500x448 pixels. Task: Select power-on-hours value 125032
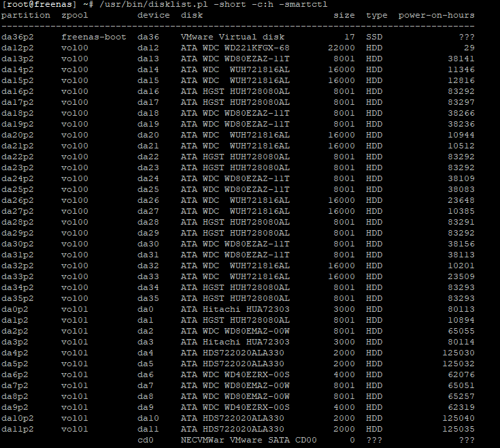(459, 364)
